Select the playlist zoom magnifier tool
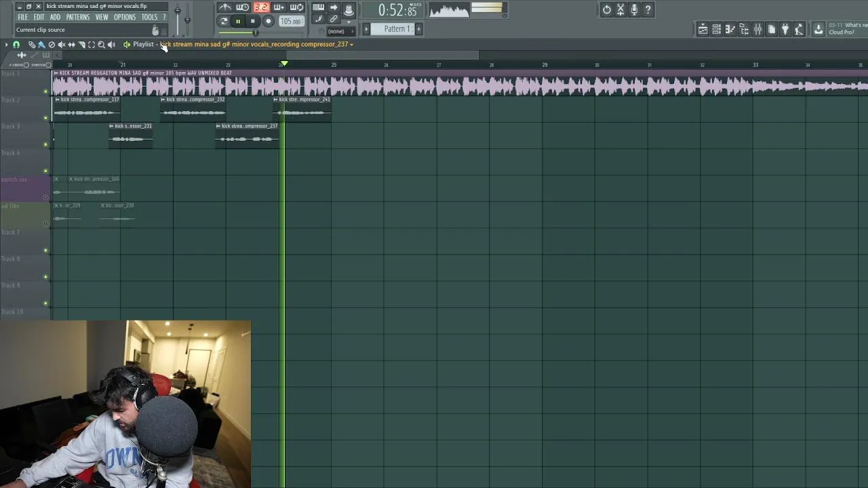This screenshot has height=488, width=868. [102, 45]
